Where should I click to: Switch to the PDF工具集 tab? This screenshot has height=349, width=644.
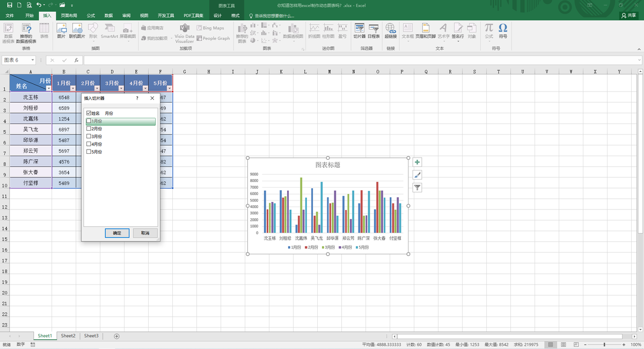[193, 16]
